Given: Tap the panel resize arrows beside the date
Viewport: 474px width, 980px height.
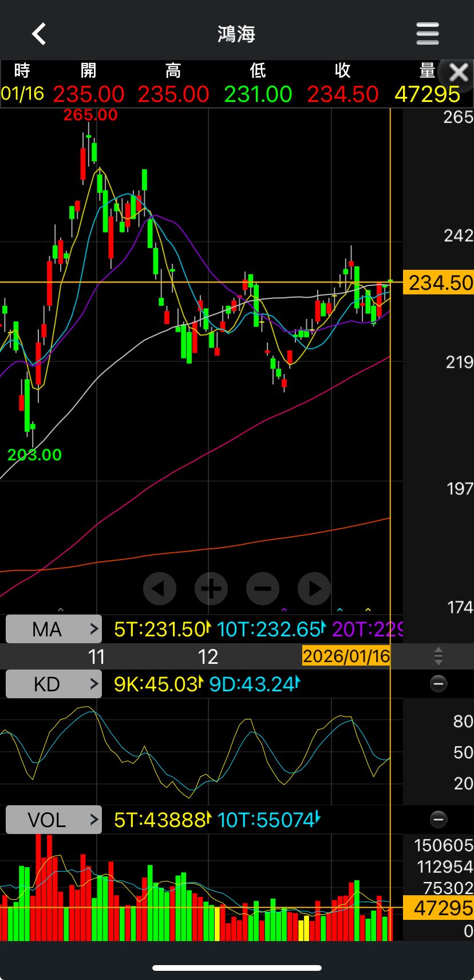Looking at the screenshot, I should [x=439, y=656].
